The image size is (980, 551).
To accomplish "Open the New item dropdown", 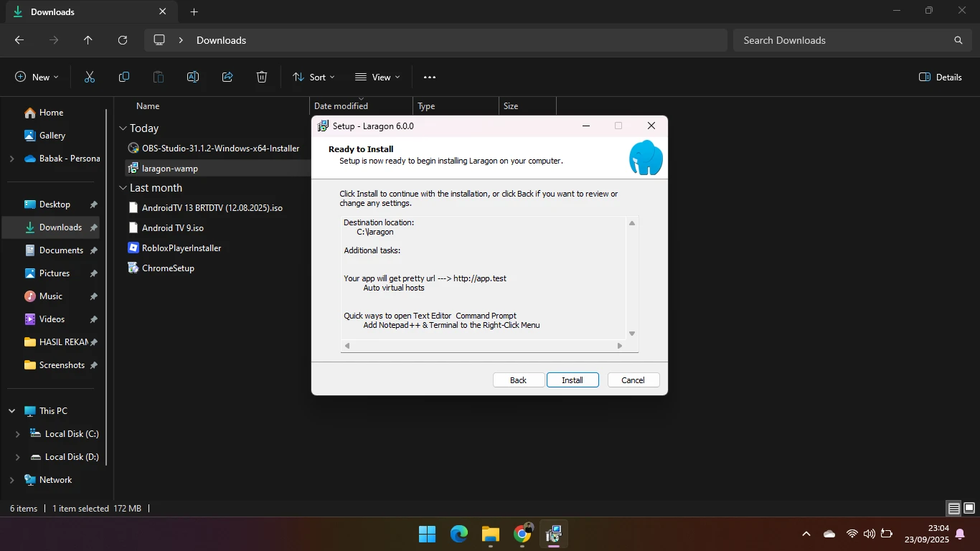I will pyautogui.click(x=37, y=77).
